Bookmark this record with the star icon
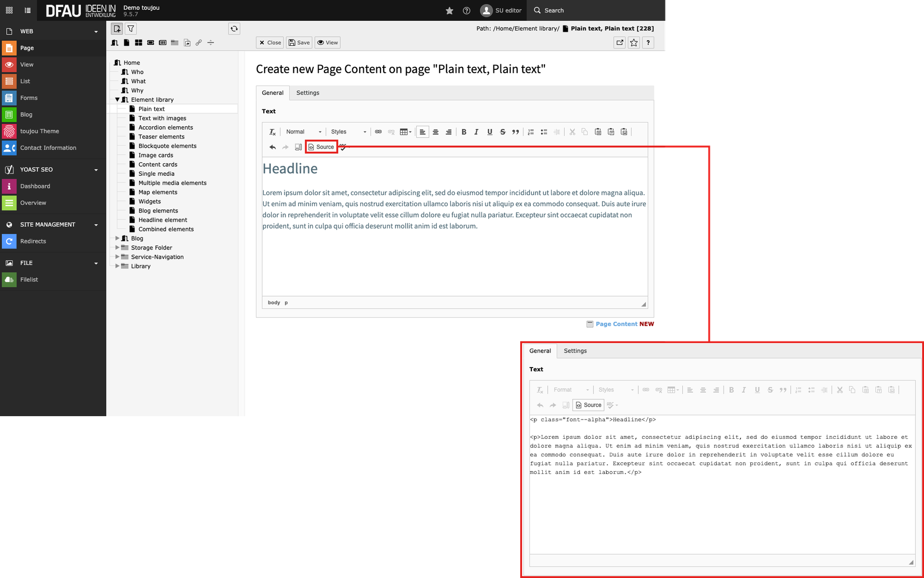The image size is (924, 578). [x=634, y=42]
